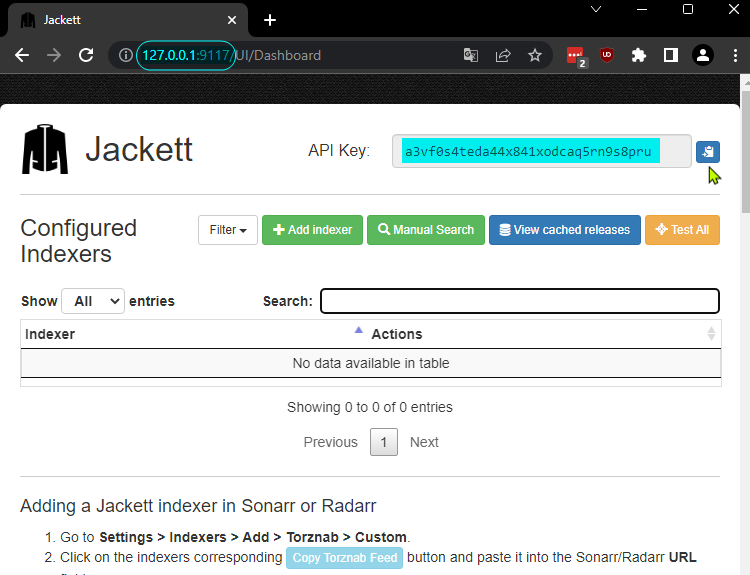750x575 pixels.
Task: Close the Jackett tab
Action: 232,20
